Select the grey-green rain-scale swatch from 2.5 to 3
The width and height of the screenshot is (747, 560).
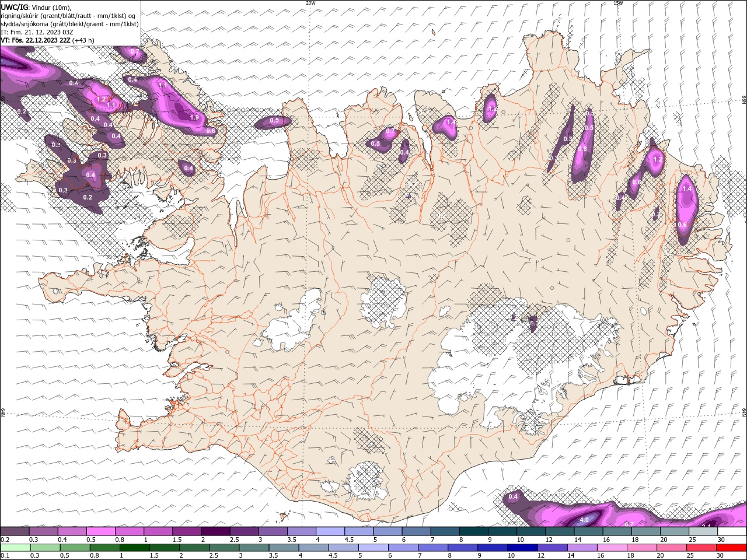point(224,548)
